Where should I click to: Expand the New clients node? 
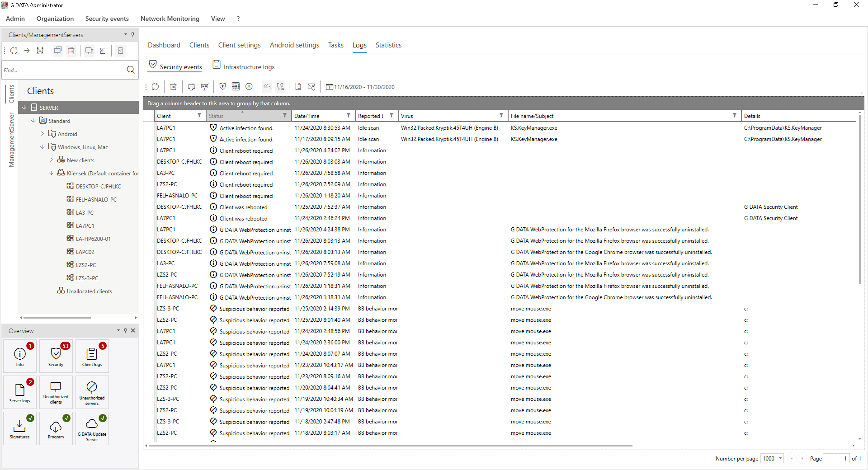click(x=52, y=160)
